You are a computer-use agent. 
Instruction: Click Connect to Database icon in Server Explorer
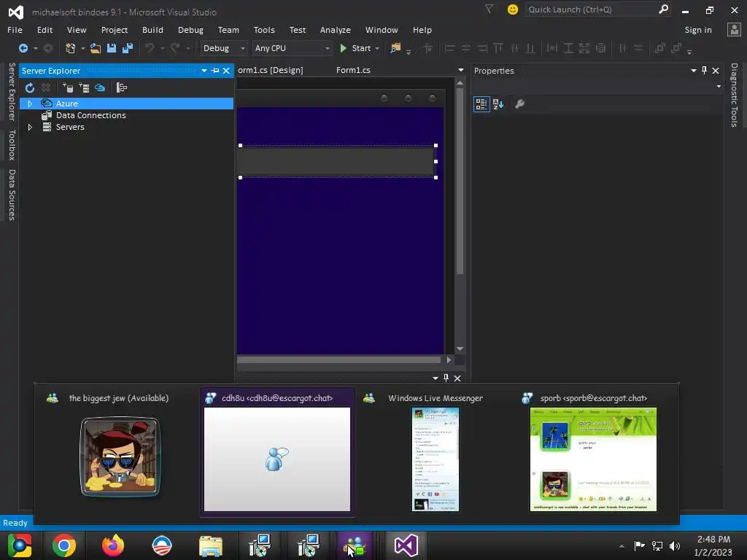pos(68,87)
